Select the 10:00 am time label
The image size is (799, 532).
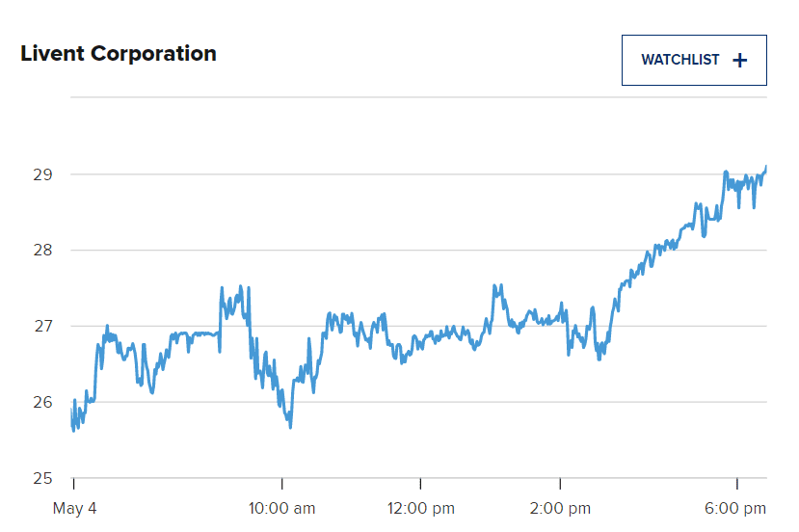[282, 508]
